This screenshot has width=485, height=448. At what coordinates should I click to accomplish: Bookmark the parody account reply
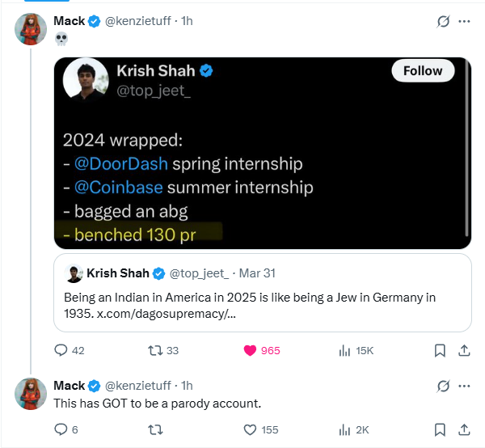click(x=440, y=429)
